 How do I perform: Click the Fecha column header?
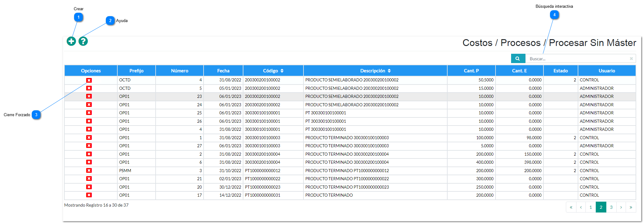point(223,71)
